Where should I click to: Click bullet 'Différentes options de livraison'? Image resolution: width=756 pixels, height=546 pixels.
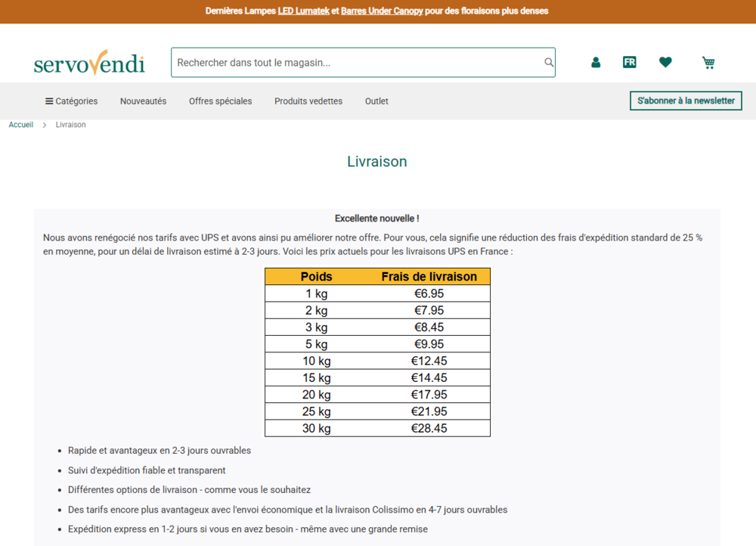(x=189, y=490)
